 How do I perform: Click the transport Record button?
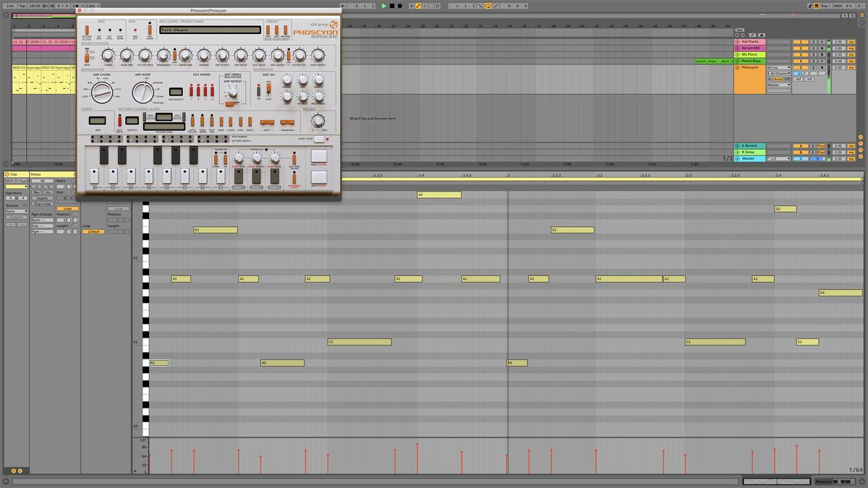(400, 6)
